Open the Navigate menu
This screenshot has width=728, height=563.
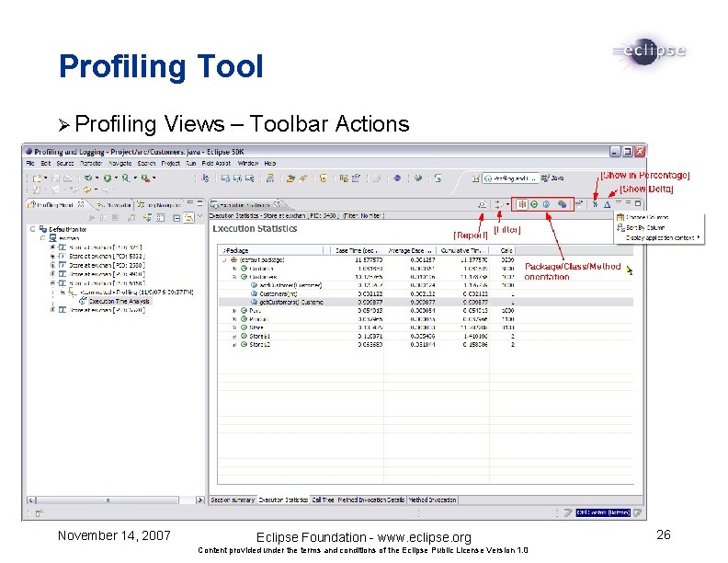click(x=119, y=164)
